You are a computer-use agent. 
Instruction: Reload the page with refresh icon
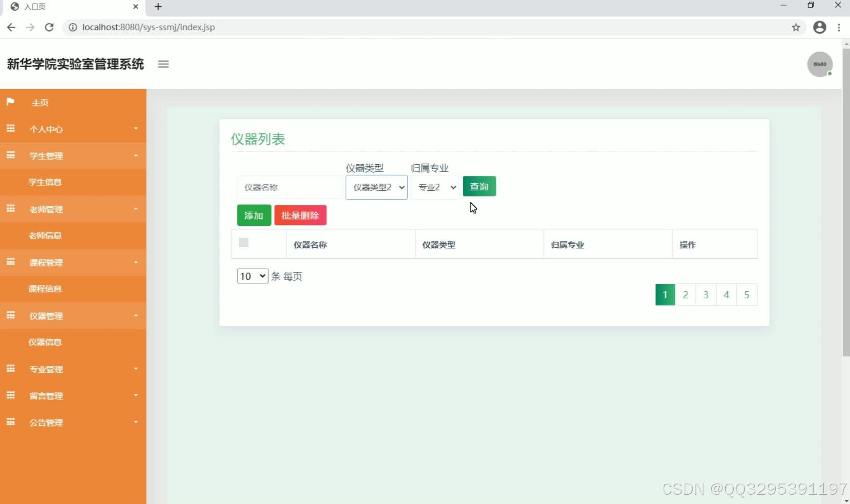pos(49,27)
